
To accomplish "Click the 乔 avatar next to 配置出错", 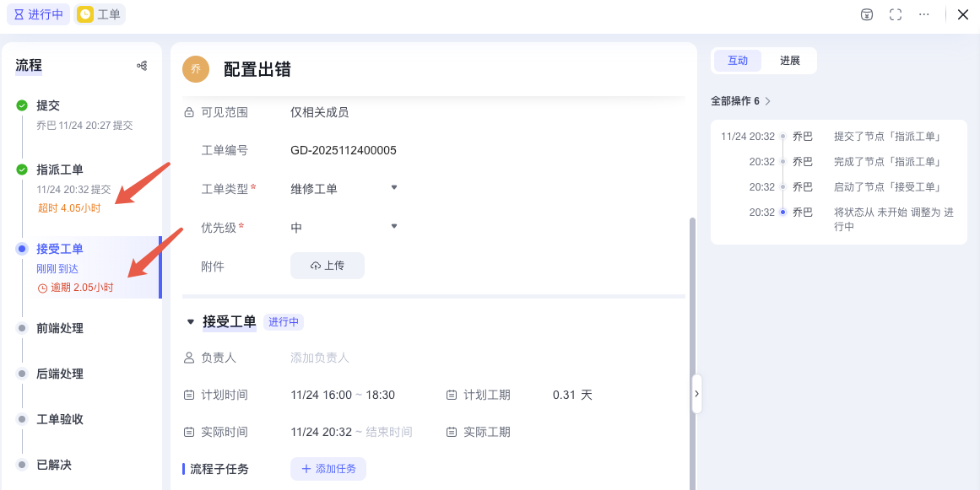I will click(195, 69).
